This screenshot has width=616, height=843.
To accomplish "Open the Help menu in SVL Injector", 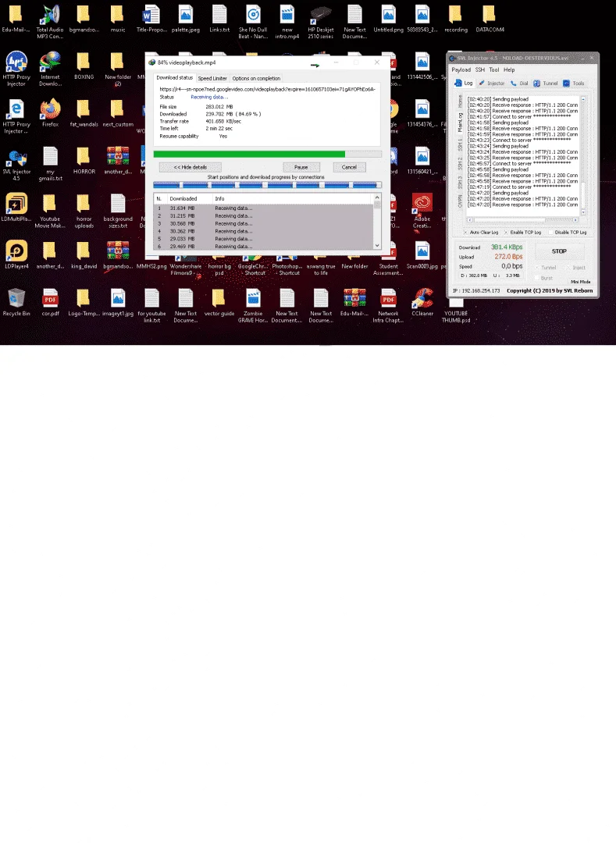I will [x=509, y=70].
